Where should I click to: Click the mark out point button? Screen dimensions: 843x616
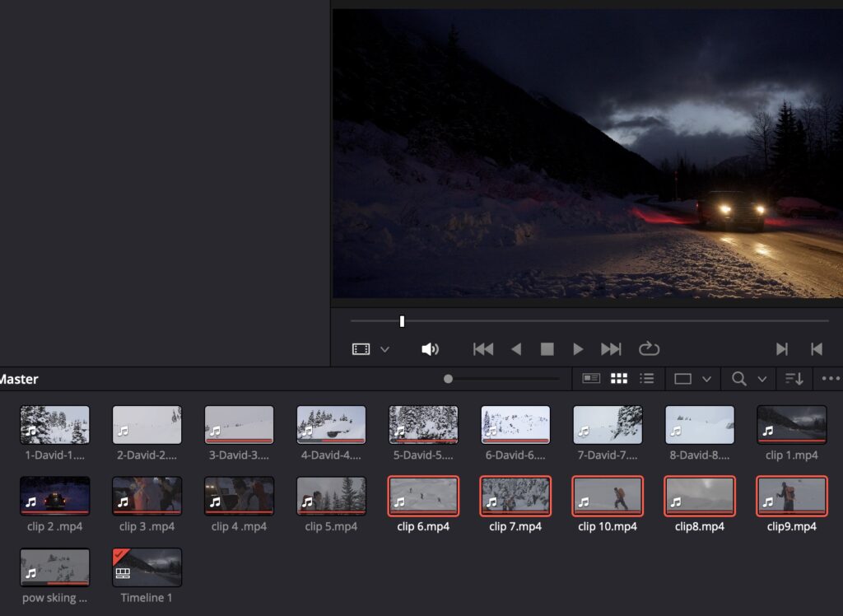(817, 349)
